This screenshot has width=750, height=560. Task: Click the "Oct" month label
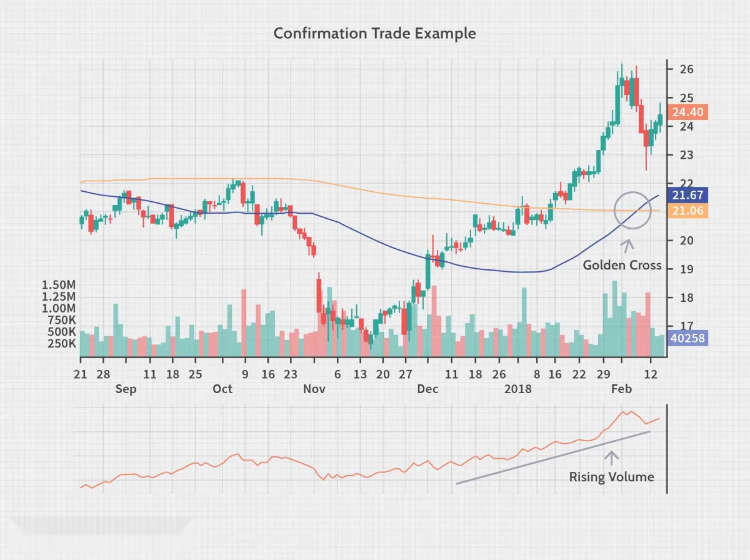[222, 389]
